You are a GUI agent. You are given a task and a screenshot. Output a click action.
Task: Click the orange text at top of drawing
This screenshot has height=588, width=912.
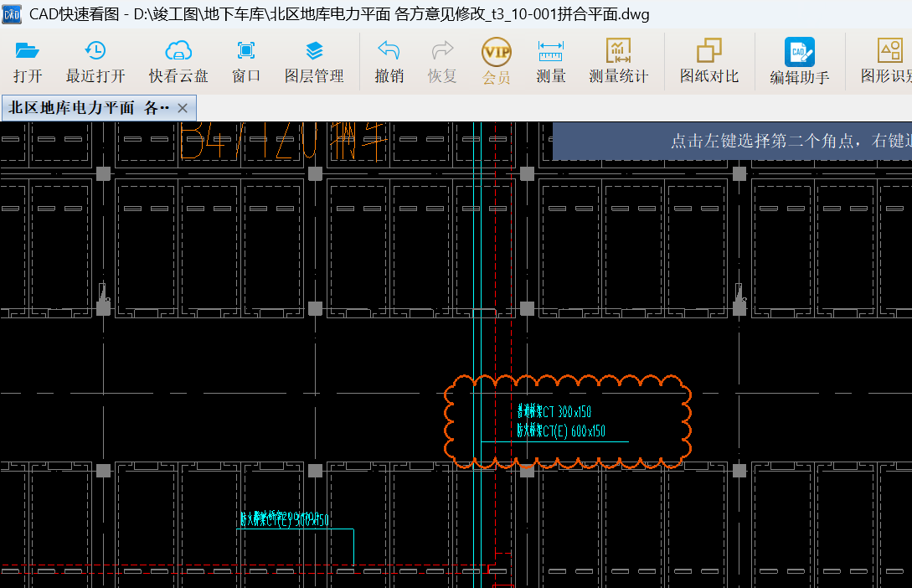(x=283, y=141)
